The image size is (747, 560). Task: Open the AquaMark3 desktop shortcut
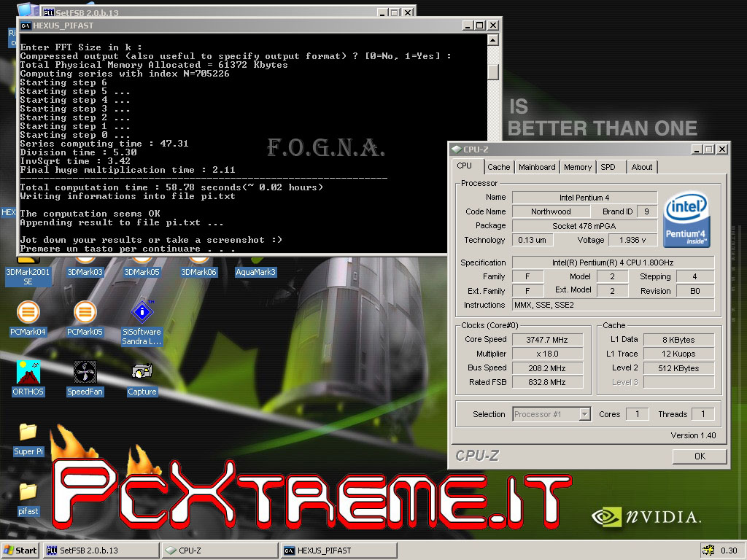click(x=256, y=273)
